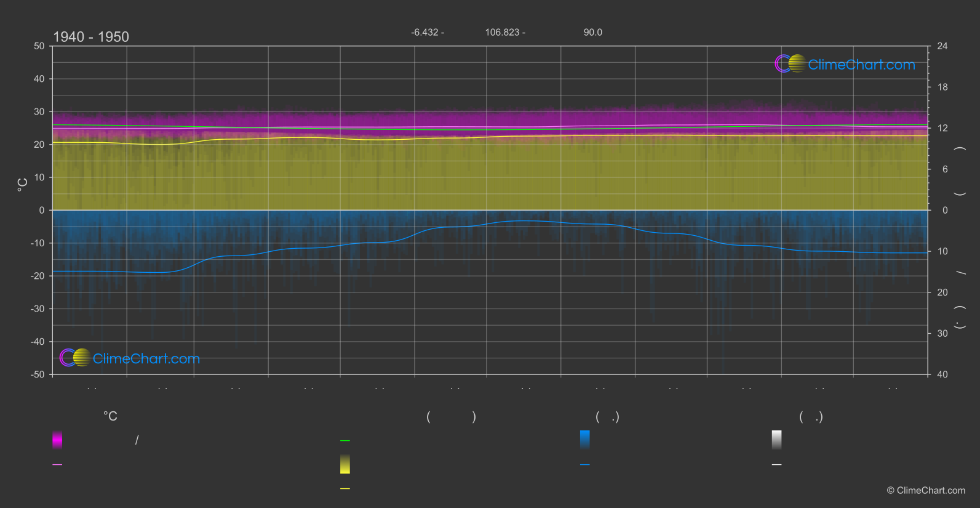Click the rotated °C left axis label
This screenshot has width=980, height=508.
click(23, 185)
